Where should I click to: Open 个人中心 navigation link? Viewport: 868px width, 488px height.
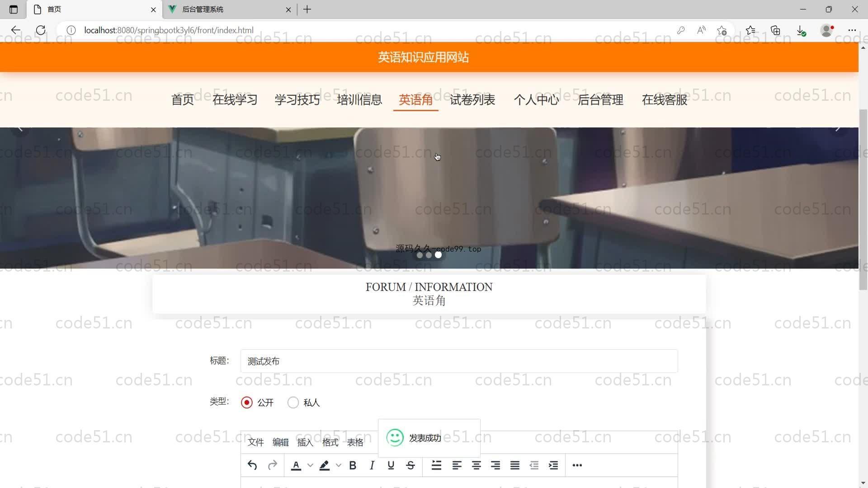(x=537, y=100)
